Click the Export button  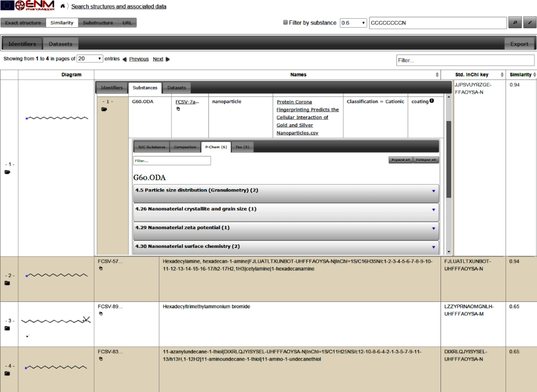519,43
